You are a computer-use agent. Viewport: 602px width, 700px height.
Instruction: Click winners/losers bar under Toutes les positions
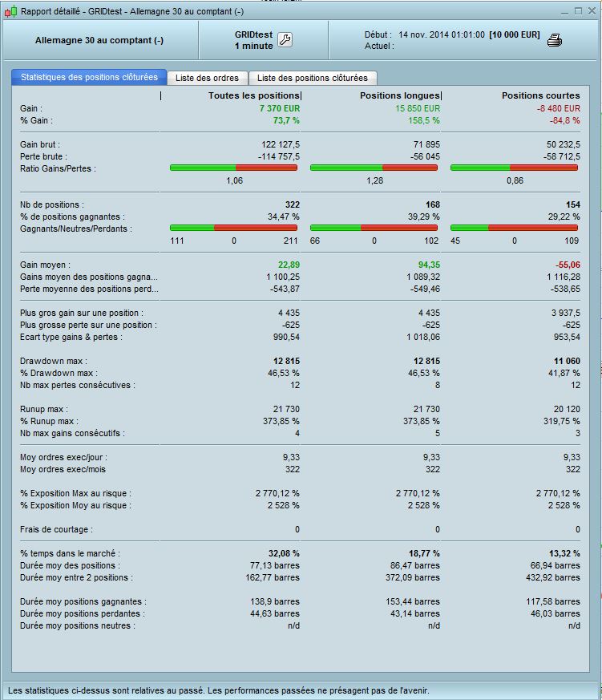click(233, 229)
